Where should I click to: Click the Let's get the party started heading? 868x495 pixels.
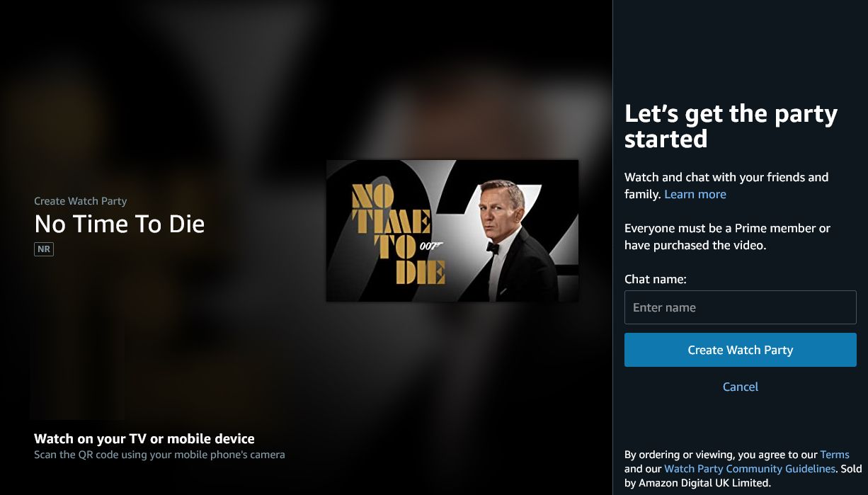point(731,126)
